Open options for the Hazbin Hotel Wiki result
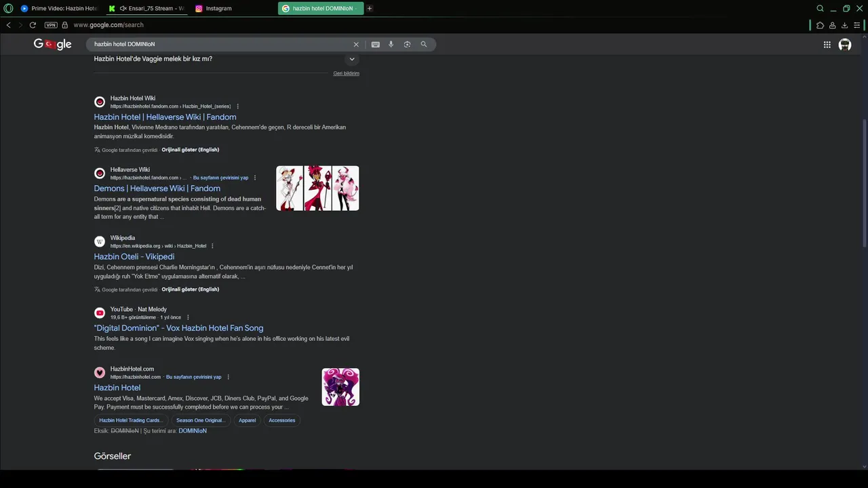Image resolution: width=868 pixels, height=488 pixels. pyautogui.click(x=237, y=106)
